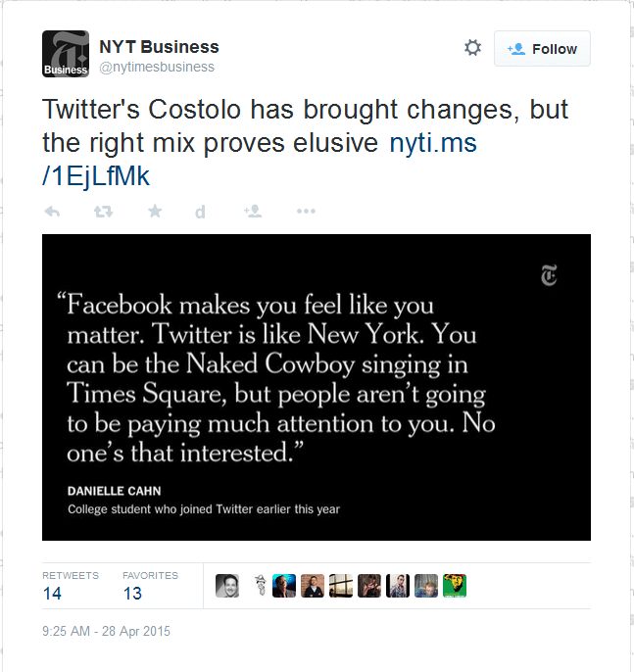Click the 'd' icon in tweet actions
The height and width of the screenshot is (672, 634).
coord(201,212)
